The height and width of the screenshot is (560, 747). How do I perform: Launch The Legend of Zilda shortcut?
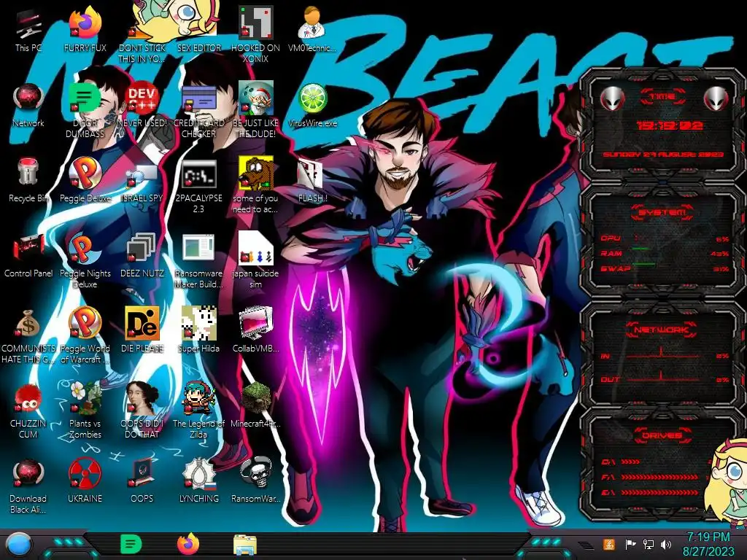click(198, 411)
